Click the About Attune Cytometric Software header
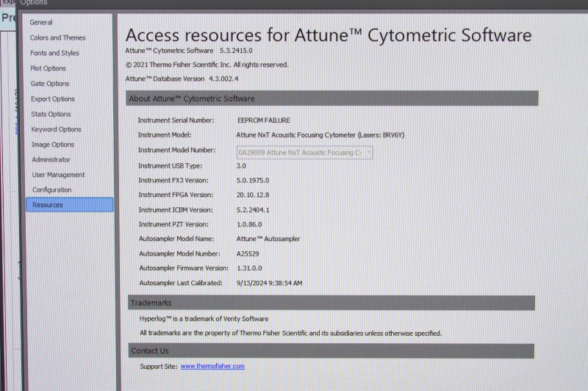The image size is (588, 391). tap(332, 98)
